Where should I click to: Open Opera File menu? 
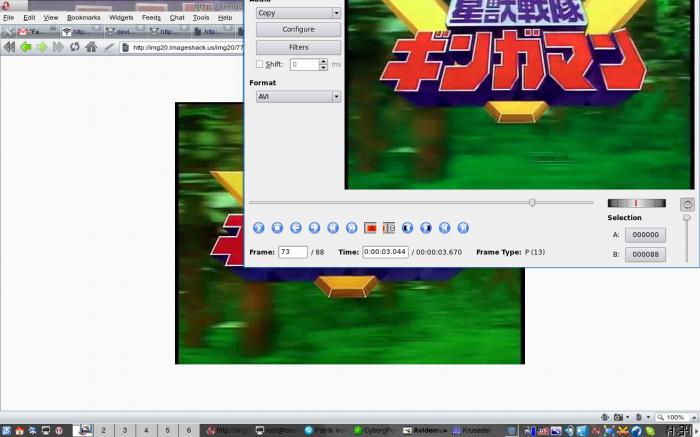pyautogui.click(x=8, y=18)
